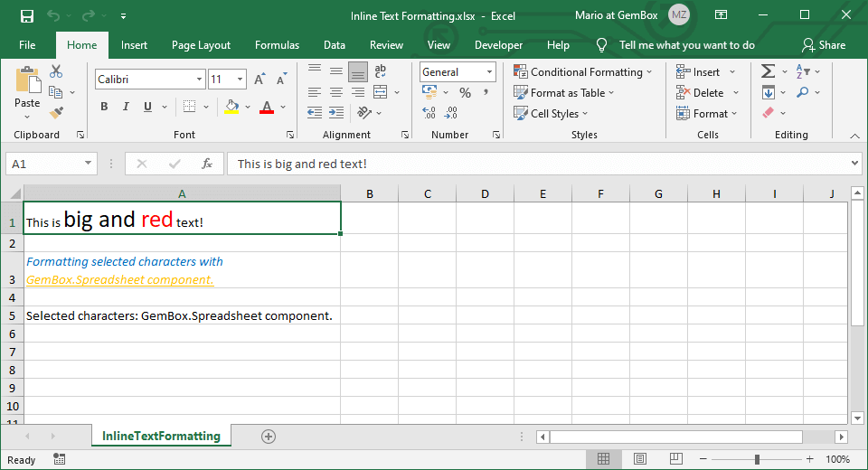Toggle Italic formatting
This screenshot has height=470, width=868.
click(x=126, y=107)
